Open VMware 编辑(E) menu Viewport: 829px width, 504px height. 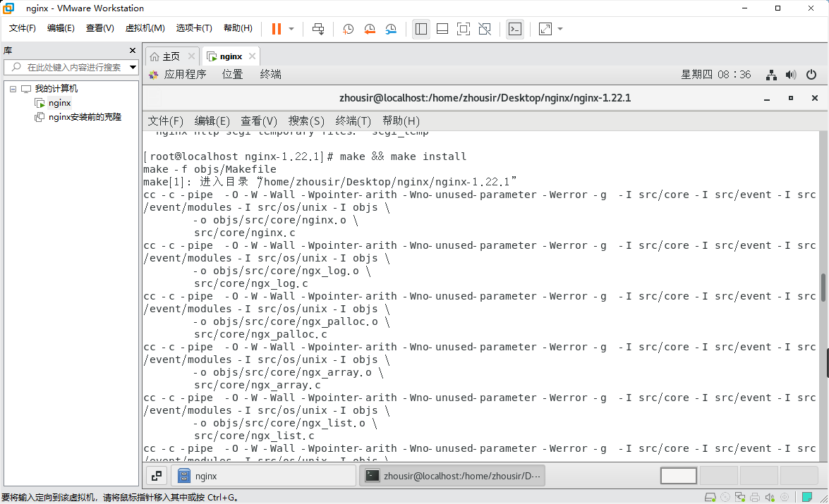tap(61, 28)
